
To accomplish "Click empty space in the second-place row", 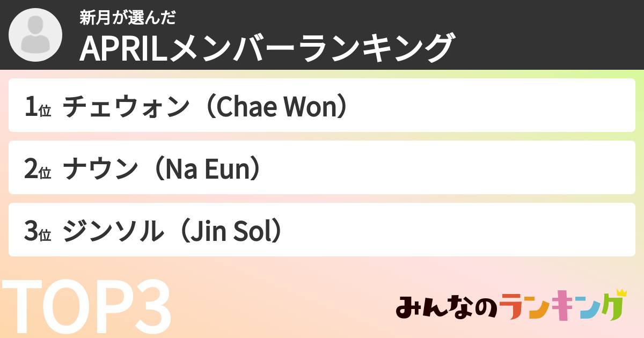I will pyautogui.click(x=456, y=168).
